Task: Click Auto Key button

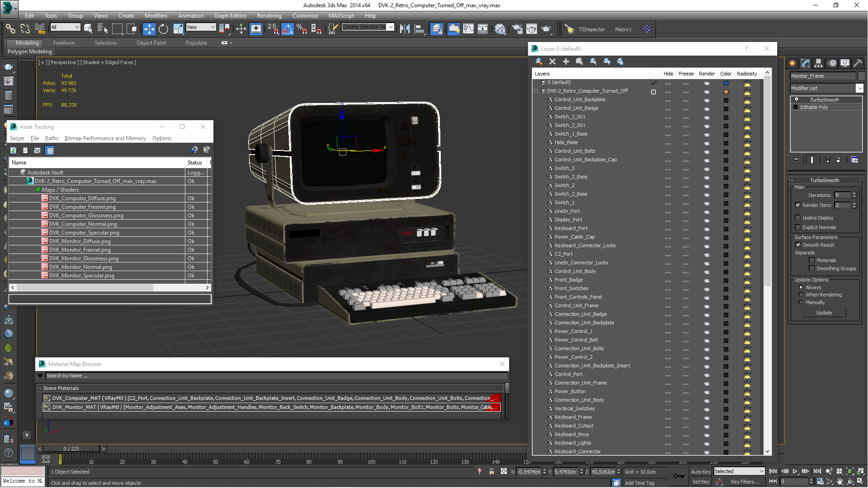Action: 701,472
